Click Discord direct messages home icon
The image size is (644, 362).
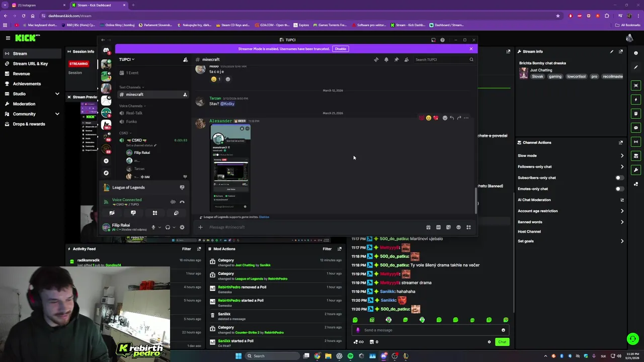(x=106, y=50)
